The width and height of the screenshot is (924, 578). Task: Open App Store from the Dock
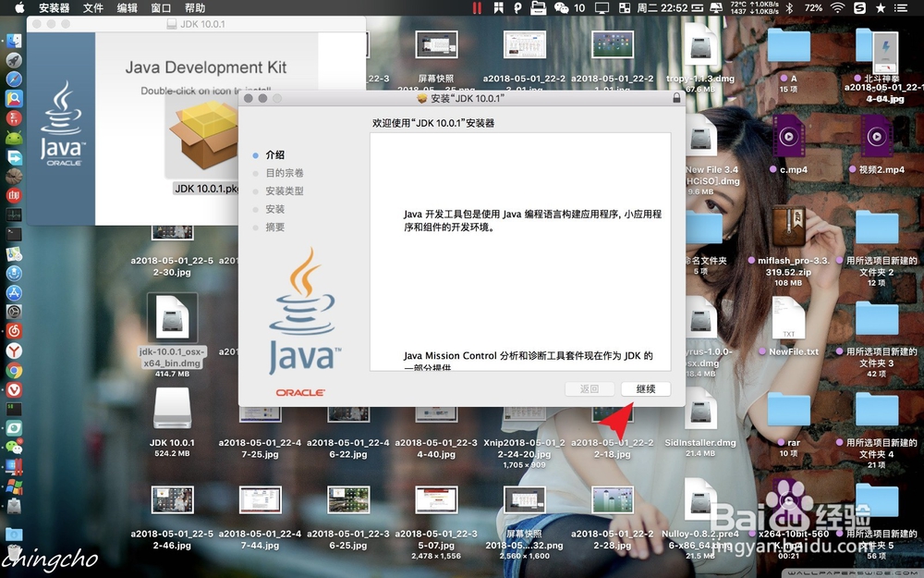[14, 292]
